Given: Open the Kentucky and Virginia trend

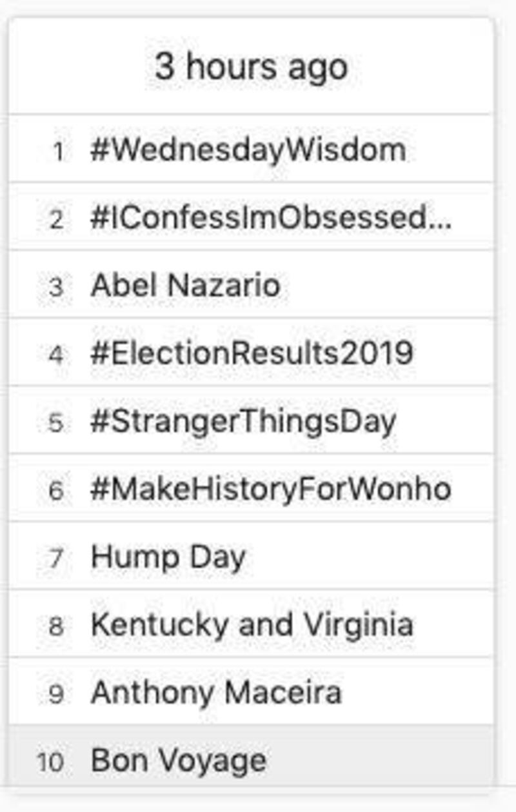Looking at the screenshot, I should (x=252, y=624).
